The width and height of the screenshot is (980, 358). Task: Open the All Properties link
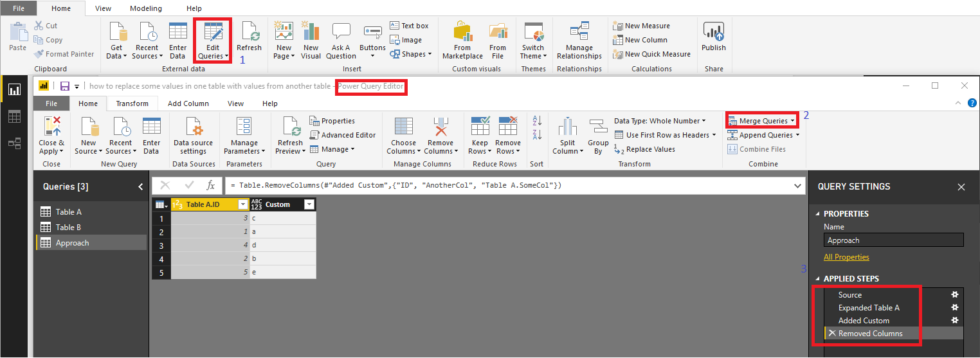[x=846, y=257]
